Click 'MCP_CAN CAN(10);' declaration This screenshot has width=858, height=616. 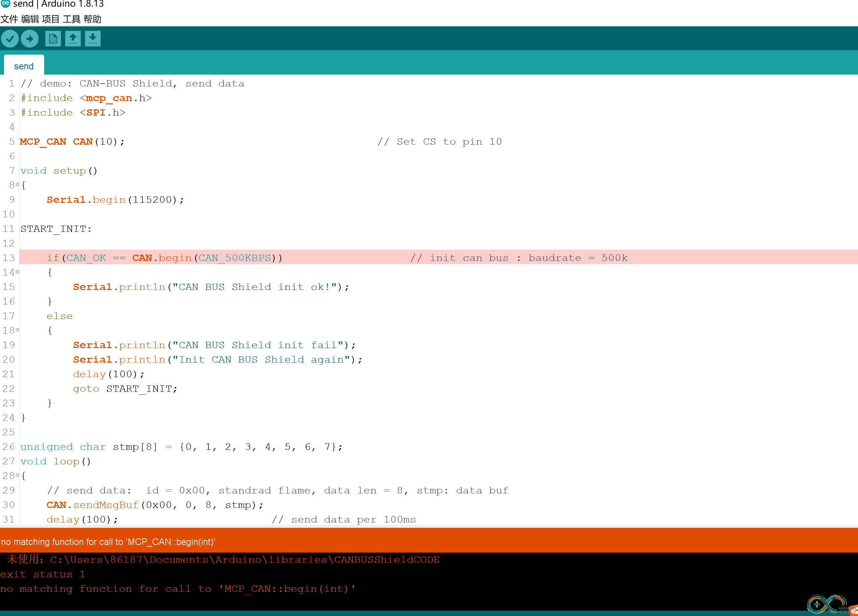click(72, 141)
